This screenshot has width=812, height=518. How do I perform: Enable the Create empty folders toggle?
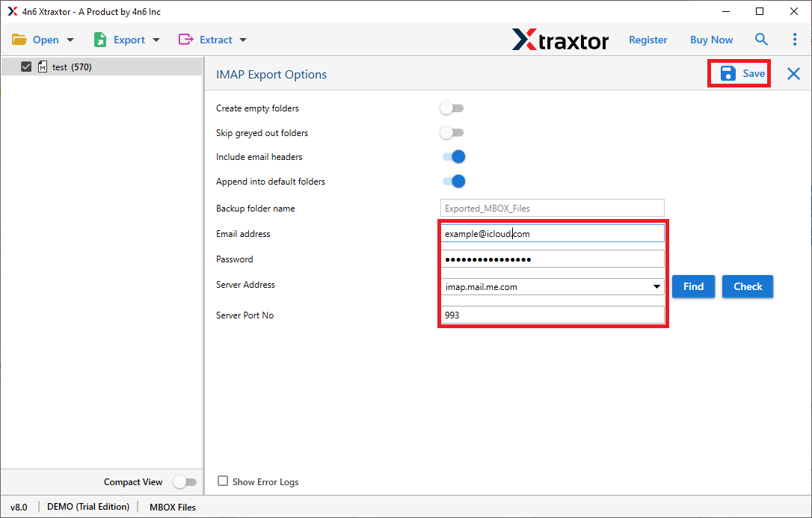click(x=452, y=108)
